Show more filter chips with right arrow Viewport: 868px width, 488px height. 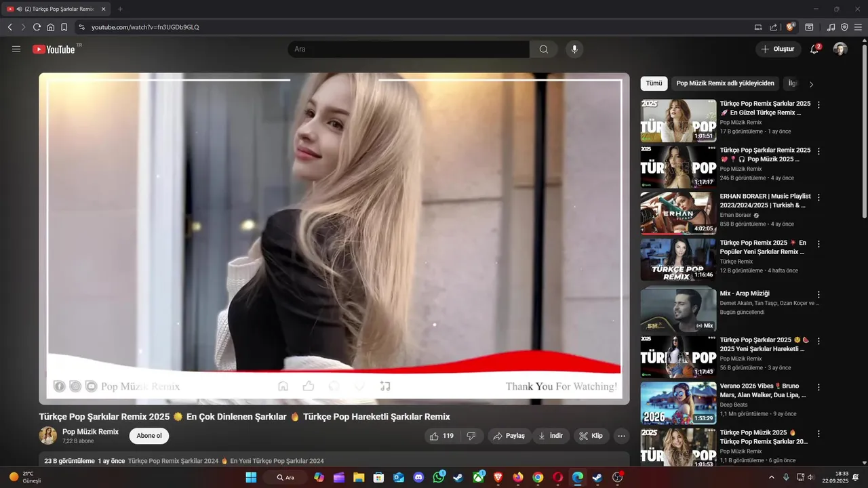coord(811,84)
